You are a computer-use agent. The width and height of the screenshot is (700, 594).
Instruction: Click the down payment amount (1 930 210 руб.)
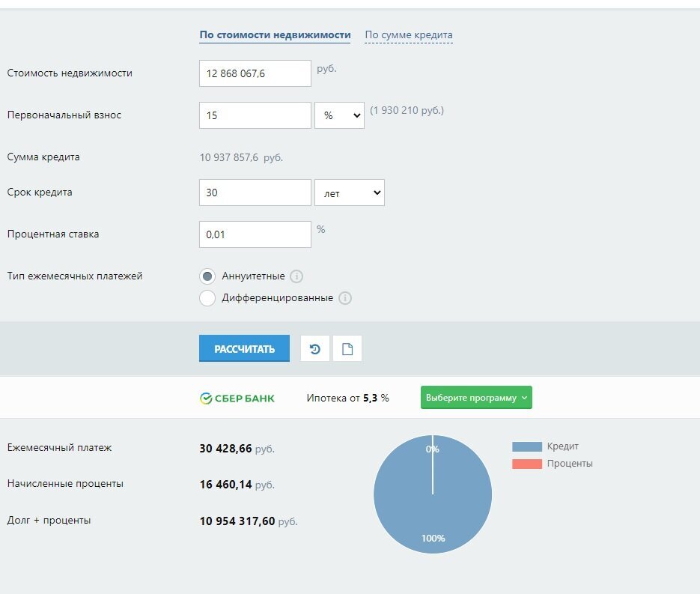coord(407,110)
